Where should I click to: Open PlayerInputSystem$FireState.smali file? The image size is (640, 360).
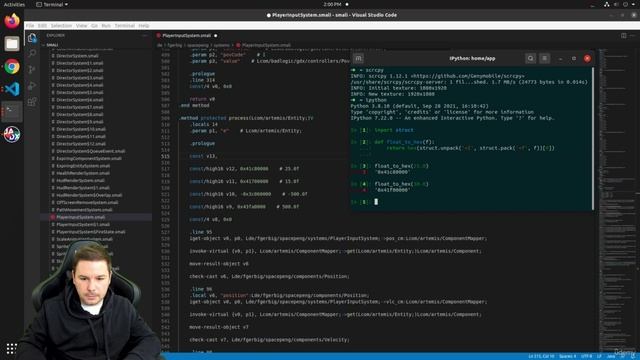[x=91, y=232]
